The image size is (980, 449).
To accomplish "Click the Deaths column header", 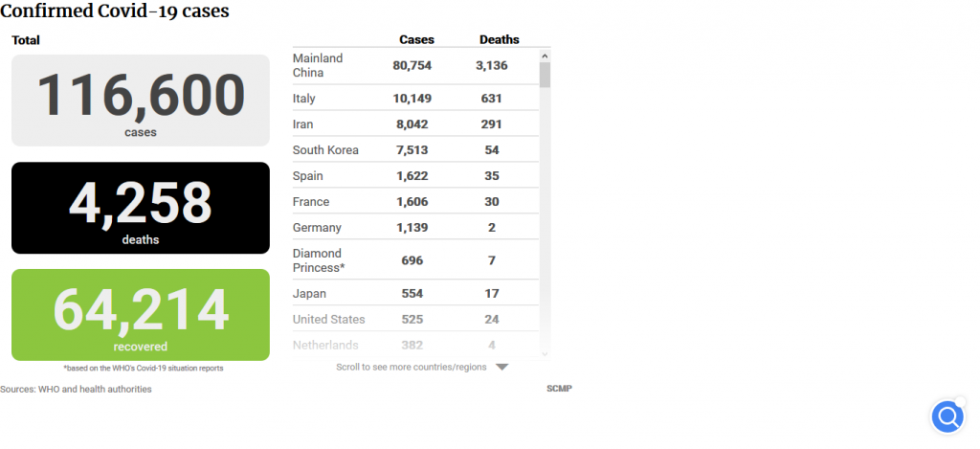I will (x=499, y=40).
